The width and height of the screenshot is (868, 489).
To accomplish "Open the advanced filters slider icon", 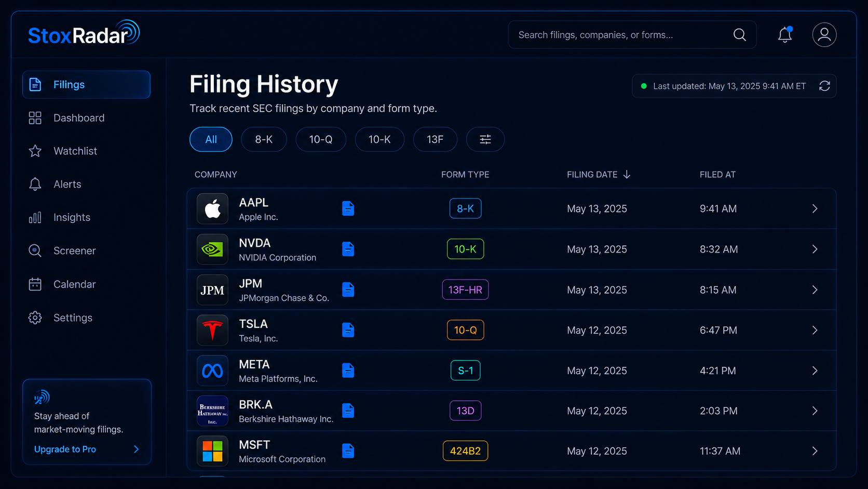I will [485, 139].
